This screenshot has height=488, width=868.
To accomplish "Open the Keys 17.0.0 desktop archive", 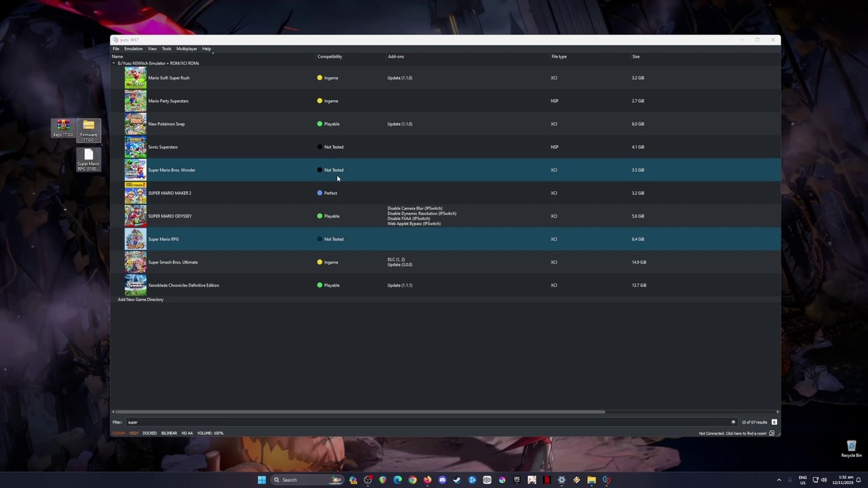I will click(x=63, y=128).
